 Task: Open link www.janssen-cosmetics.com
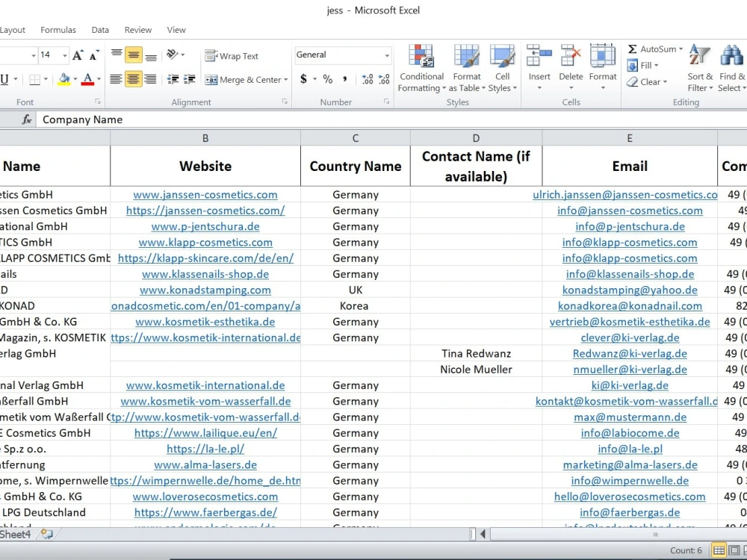coord(205,195)
